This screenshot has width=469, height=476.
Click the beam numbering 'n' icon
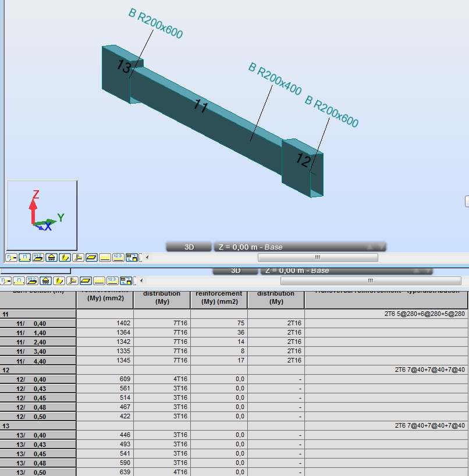tap(23, 257)
